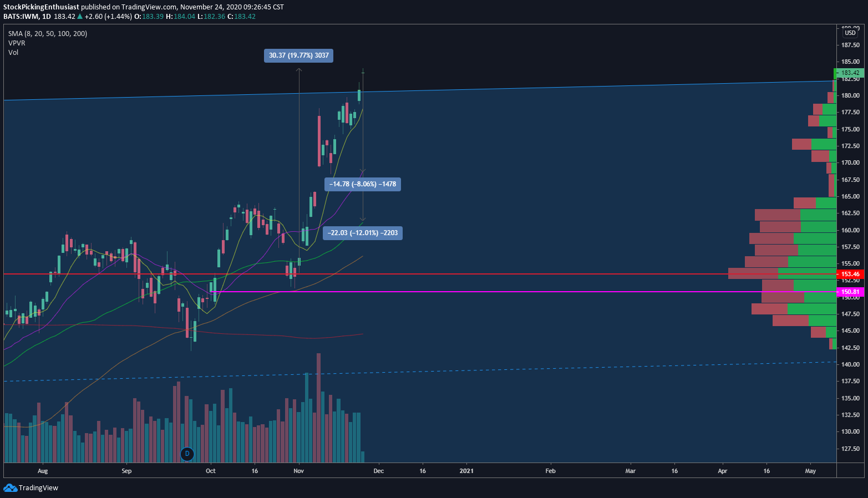Click the current price label 183.42
The width and height of the screenshot is (868, 498).
click(x=849, y=73)
